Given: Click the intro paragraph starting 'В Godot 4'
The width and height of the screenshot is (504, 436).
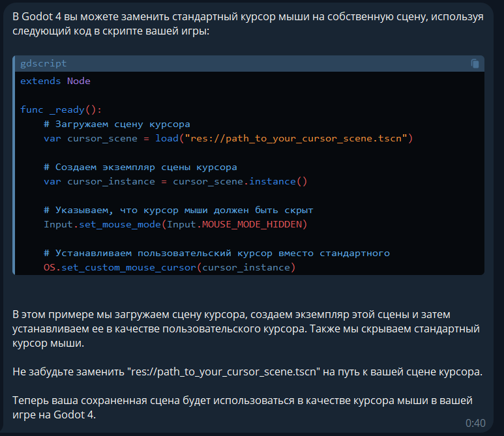Looking at the screenshot, I should coord(248,23).
